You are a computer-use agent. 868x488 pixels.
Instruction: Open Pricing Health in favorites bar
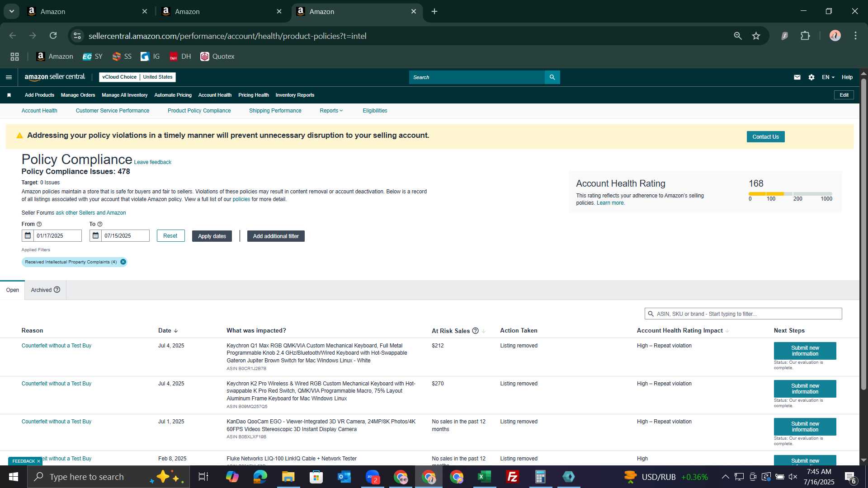(254, 95)
